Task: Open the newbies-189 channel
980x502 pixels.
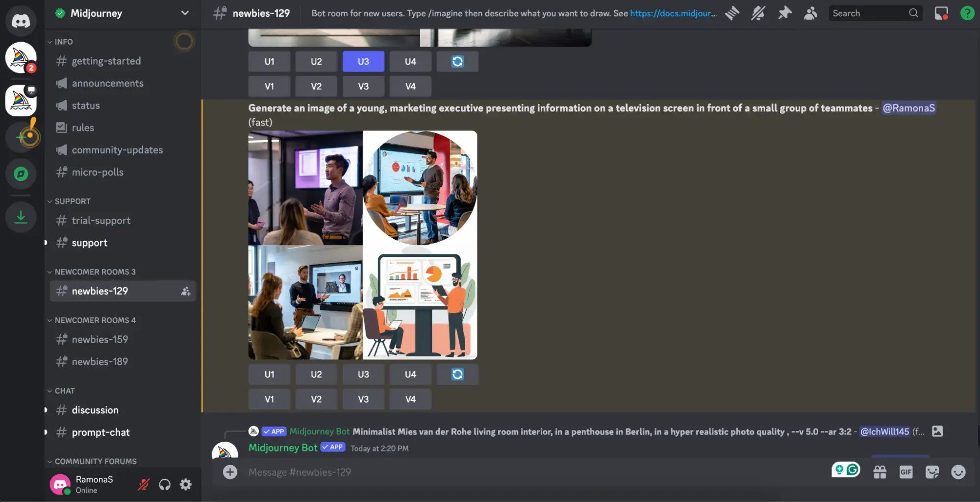Action: 123,362
